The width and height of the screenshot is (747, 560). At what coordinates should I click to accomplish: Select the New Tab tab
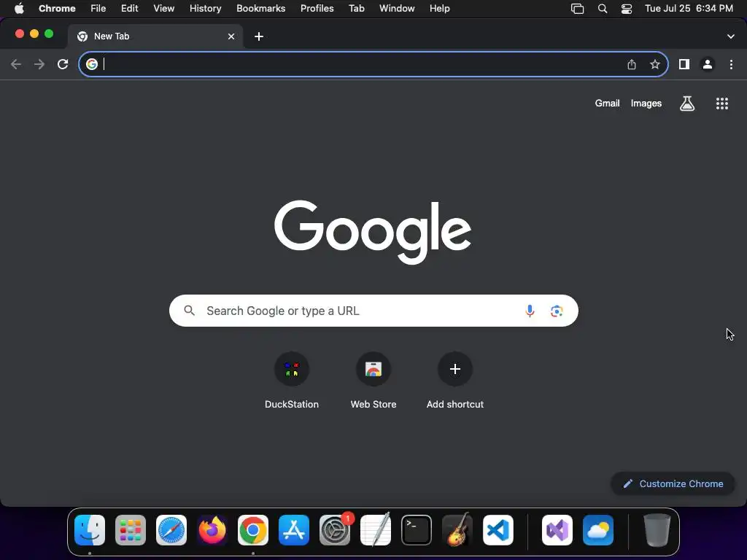point(155,36)
